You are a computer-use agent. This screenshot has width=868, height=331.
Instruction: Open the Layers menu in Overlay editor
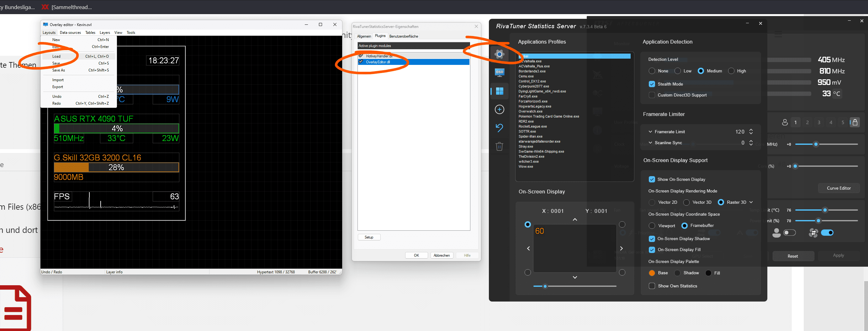[105, 33]
